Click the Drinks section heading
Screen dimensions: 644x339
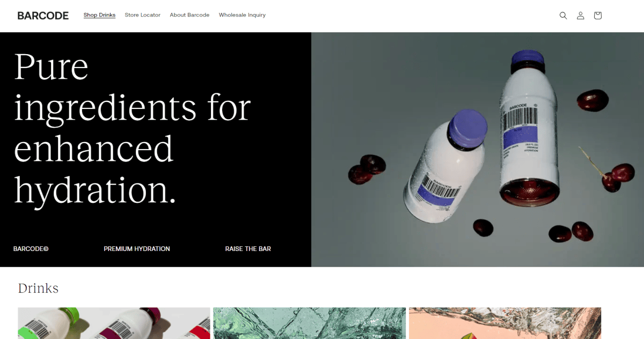tap(38, 288)
